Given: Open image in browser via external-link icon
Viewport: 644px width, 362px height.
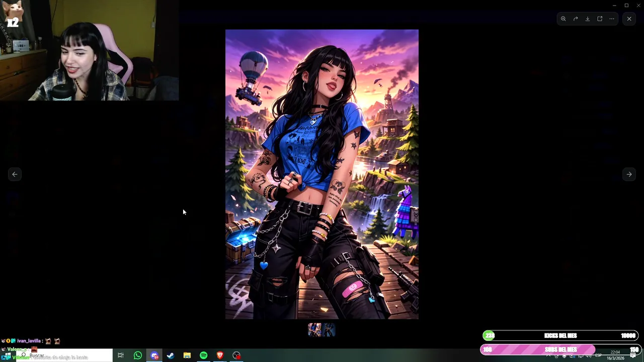Looking at the screenshot, I should pyautogui.click(x=600, y=19).
